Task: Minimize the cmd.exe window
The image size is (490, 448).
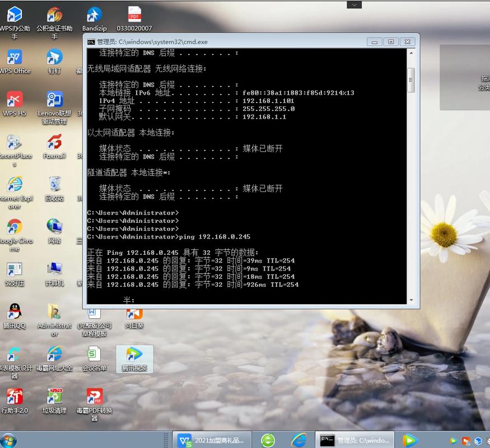Action: tap(375, 41)
